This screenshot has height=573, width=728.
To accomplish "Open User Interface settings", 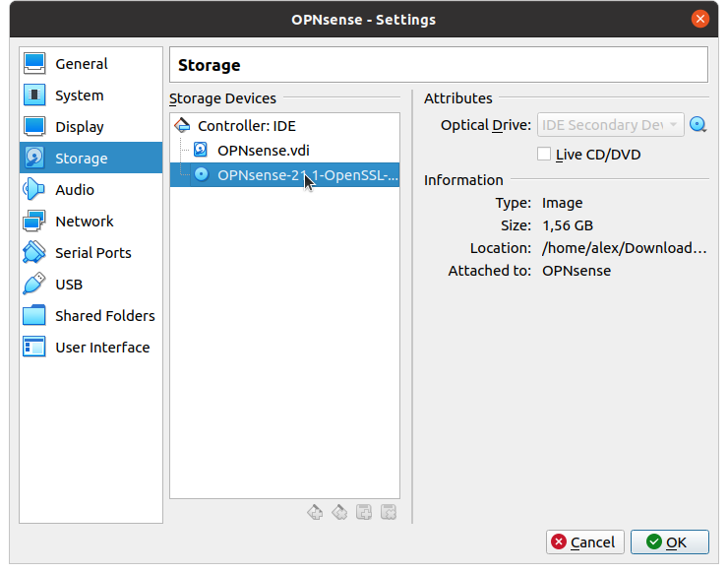I will click(x=91, y=348).
